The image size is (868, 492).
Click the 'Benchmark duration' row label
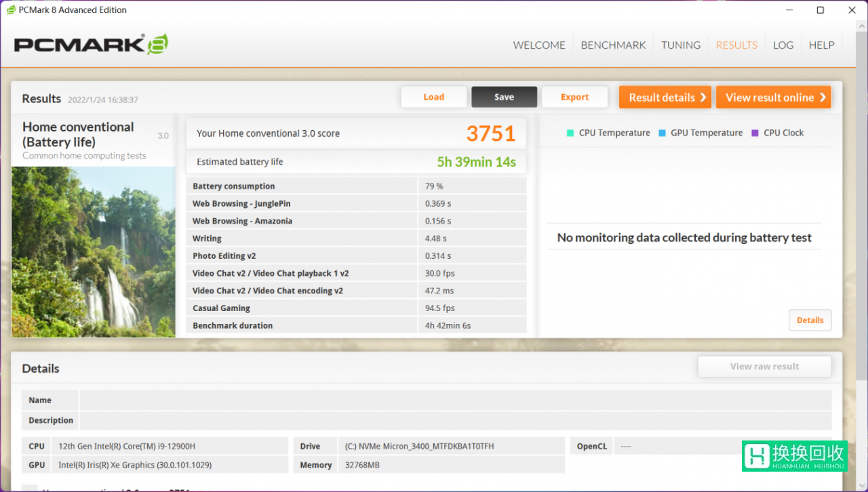pos(233,325)
